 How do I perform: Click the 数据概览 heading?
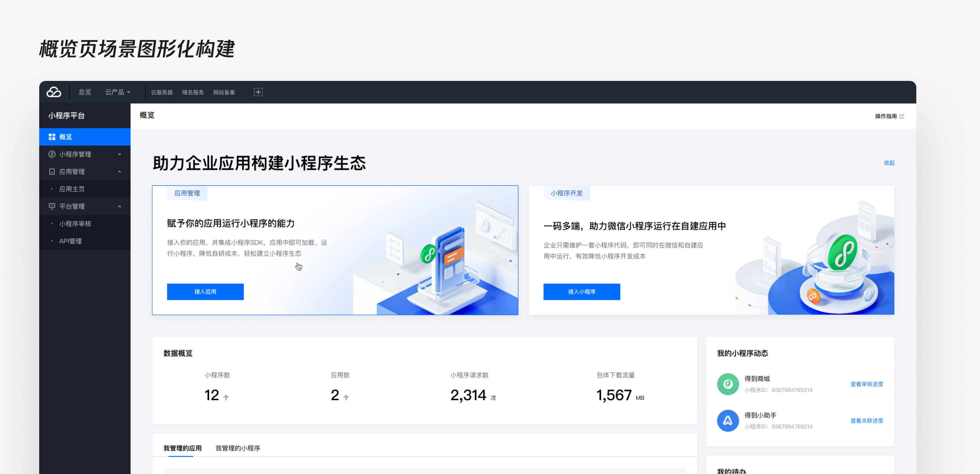click(x=178, y=353)
